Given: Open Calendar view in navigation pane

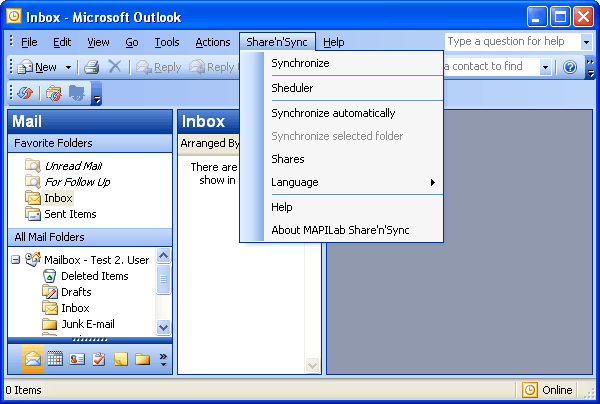Looking at the screenshot, I should click(x=55, y=358).
